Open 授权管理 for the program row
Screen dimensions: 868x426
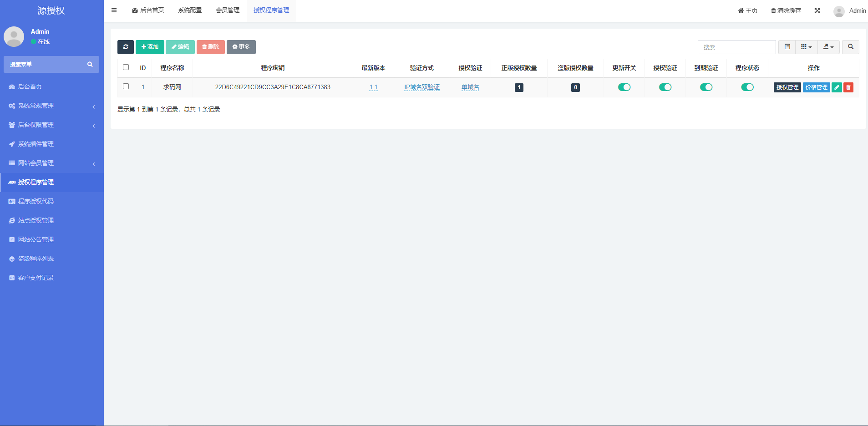pos(787,87)
